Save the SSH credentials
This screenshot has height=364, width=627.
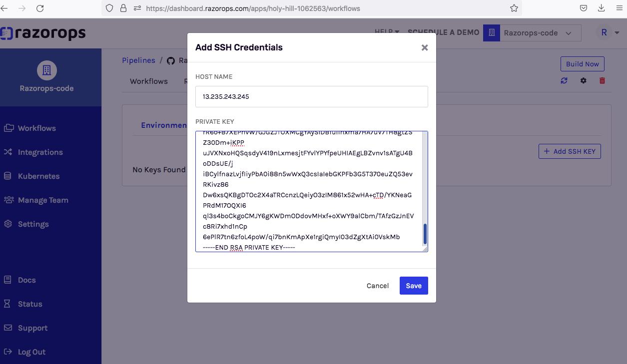(413, 286)
